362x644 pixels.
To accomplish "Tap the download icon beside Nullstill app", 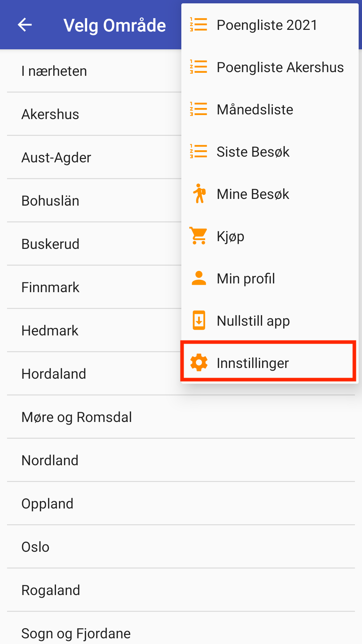I will coord(199,321).
